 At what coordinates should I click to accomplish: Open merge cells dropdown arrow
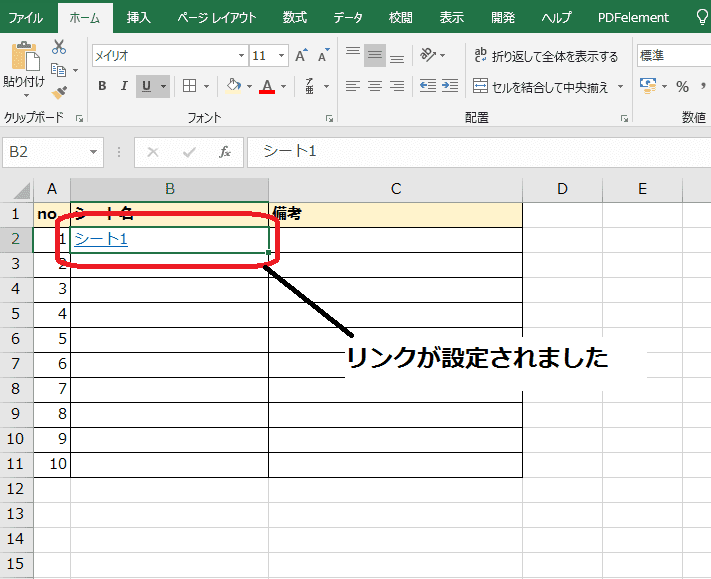(x=620, y=86)
